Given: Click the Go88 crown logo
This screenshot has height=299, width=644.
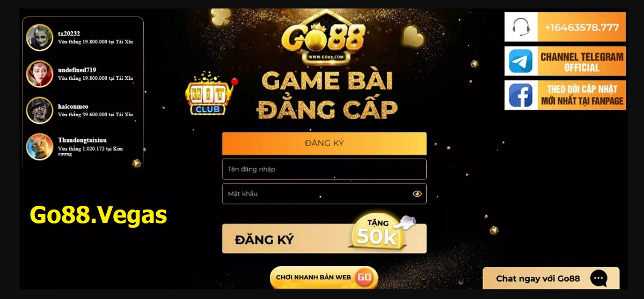Looking at the screenshot, I should 323,36.
